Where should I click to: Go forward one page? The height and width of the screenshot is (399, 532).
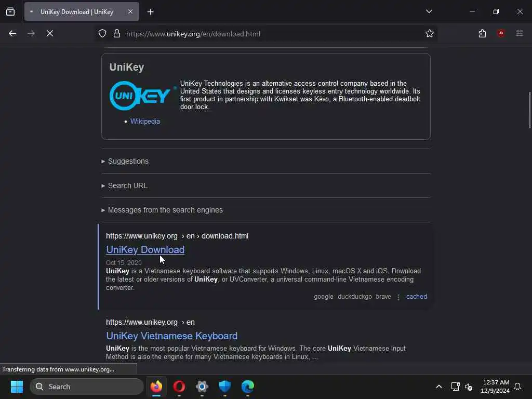tap(31, 33)
